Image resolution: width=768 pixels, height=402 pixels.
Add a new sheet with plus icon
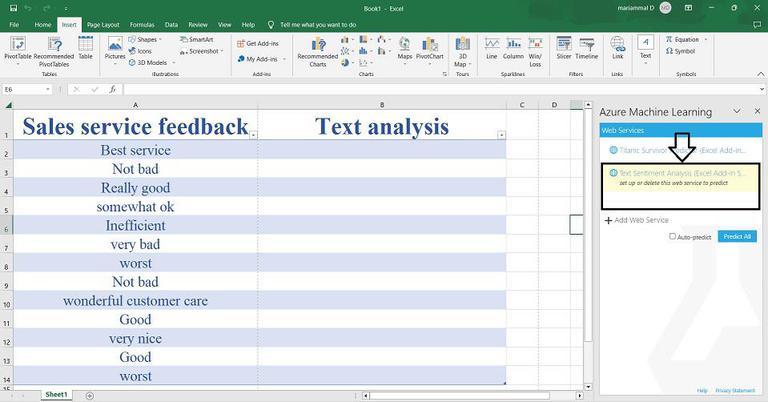pyautogui.click(x=90, y=395)
